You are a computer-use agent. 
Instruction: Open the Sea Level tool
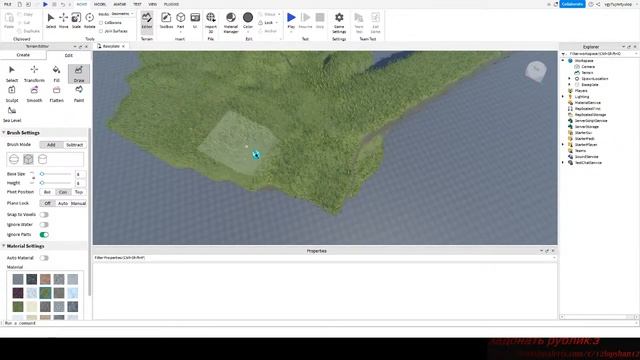12,114
